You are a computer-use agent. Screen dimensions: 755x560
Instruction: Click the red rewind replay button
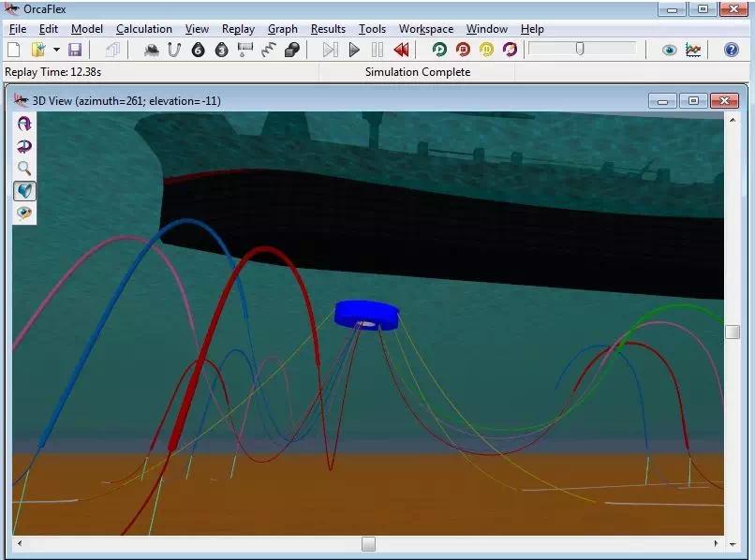click(x=401, y=50)
